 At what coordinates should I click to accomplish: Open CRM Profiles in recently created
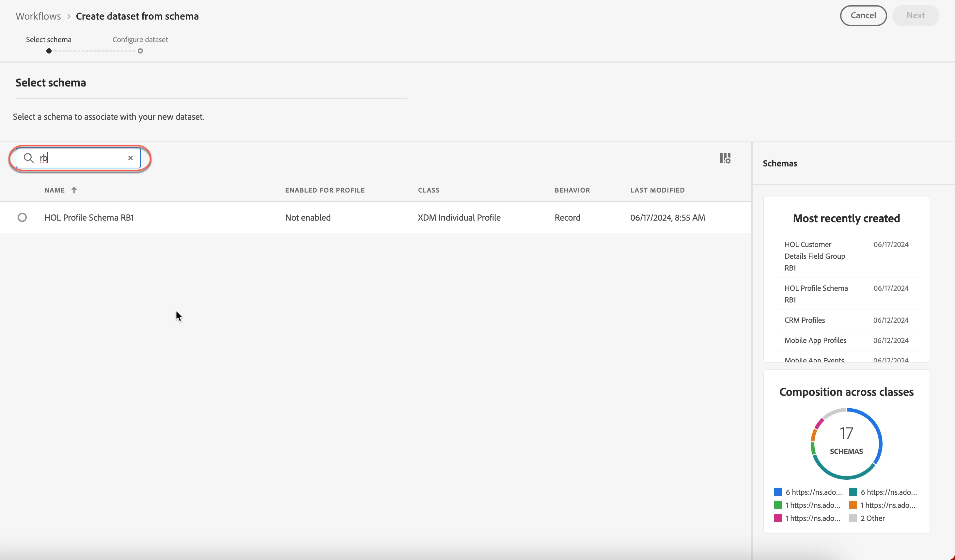(x=805, y=320)
